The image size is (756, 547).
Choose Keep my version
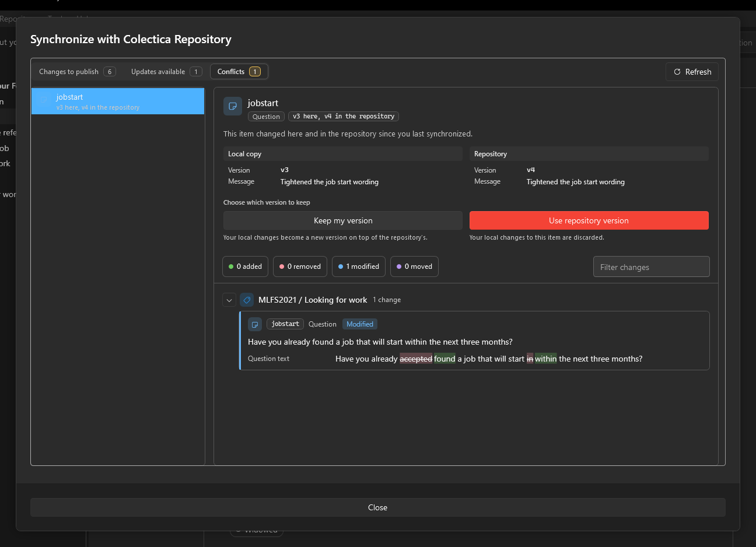click(x=343, y=220)
